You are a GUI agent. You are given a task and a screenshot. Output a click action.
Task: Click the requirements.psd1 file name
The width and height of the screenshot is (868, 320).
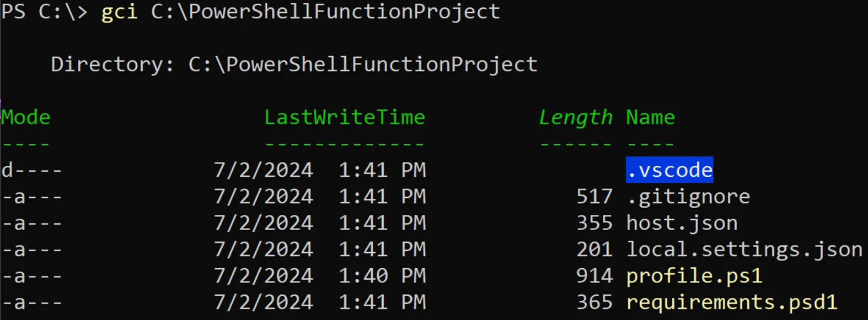coord(732,302)
